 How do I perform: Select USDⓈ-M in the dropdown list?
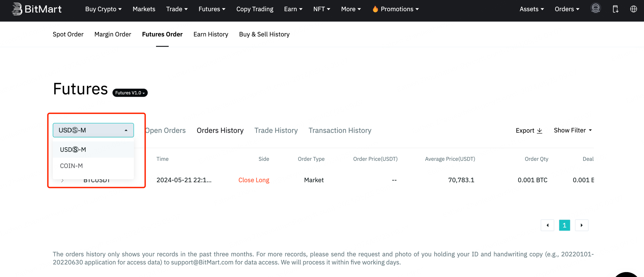(73, 149)
